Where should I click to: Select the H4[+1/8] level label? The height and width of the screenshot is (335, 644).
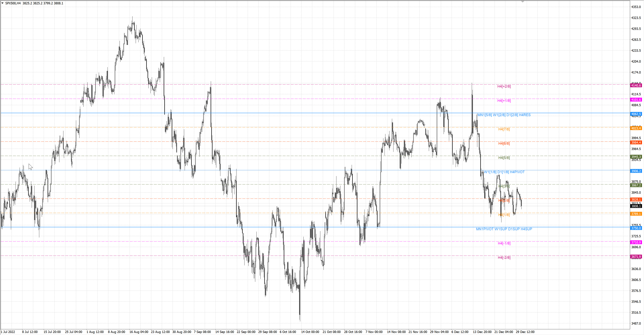click(x=504, y=101)
